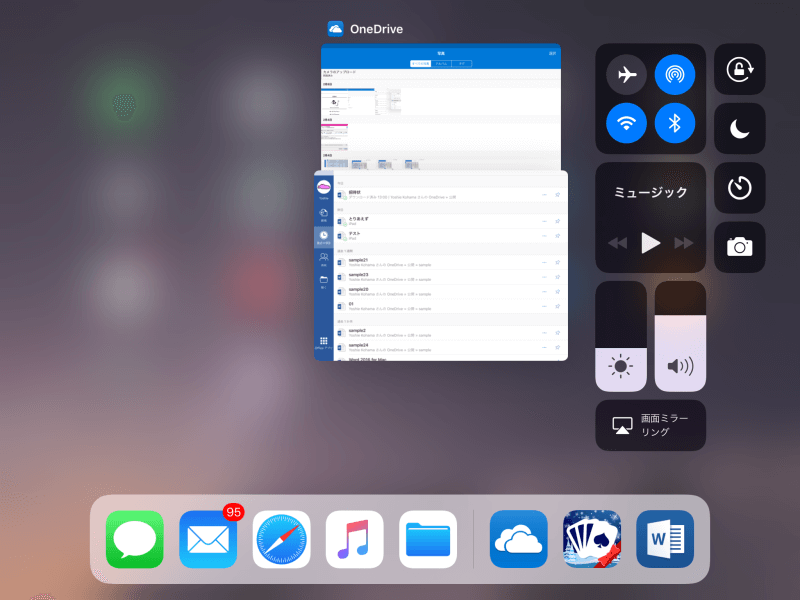Select the とりあえず document in Word card
This screenshot has width=800, height=600.
(451, 221)
